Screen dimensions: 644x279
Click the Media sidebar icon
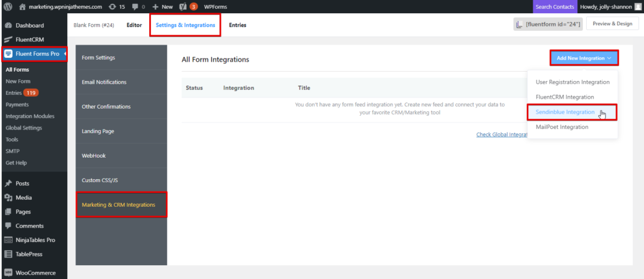[8, 198]
